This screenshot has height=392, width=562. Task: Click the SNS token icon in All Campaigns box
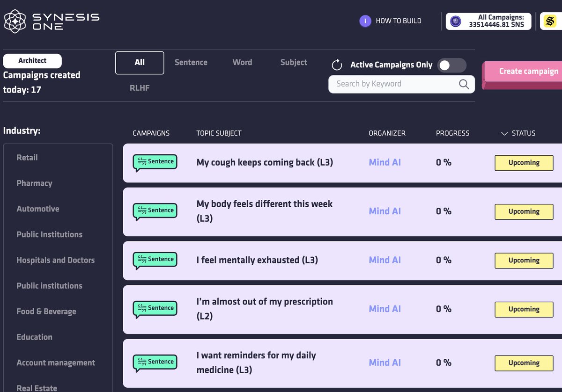[x=455, y=21]
